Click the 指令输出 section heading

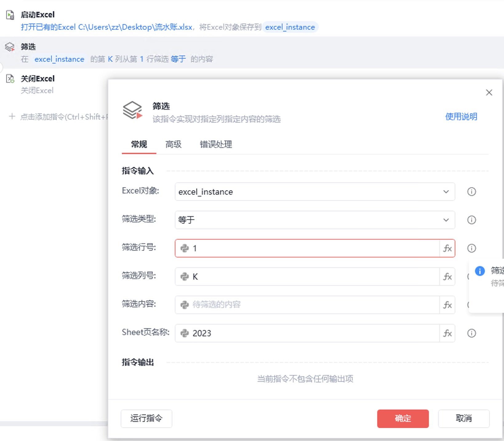[x=138, y=362]
